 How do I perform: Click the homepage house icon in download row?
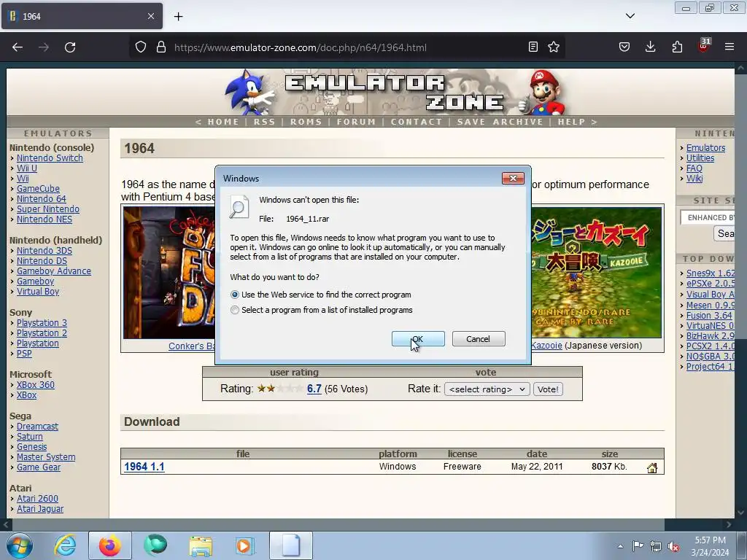(652, 467)
